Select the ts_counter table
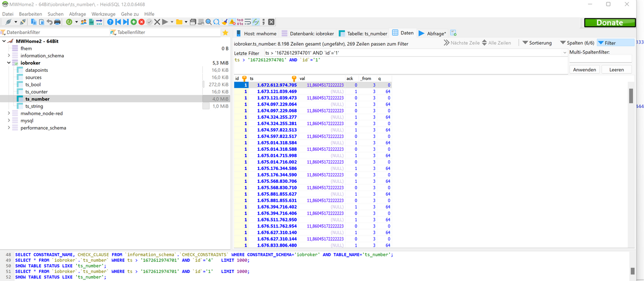This screenshot has height=281, width=644. [36, 92]
